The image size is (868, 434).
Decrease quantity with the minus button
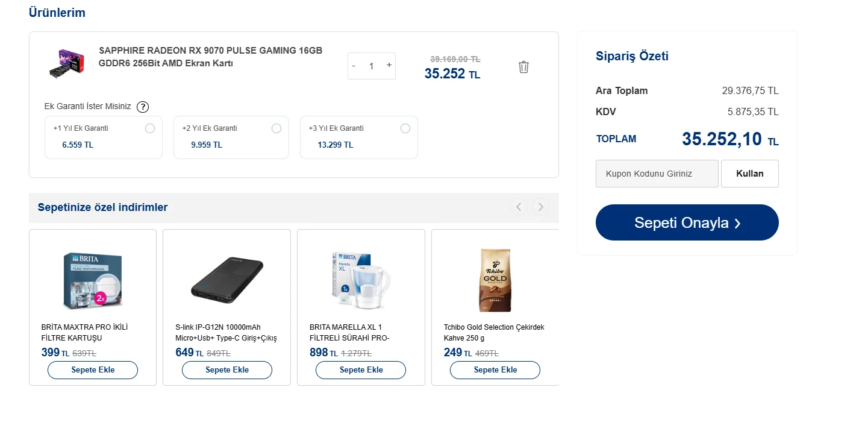click(x=354, y=65)
